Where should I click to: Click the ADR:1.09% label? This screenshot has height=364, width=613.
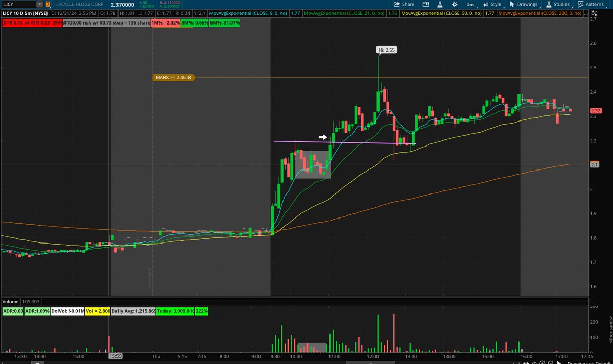(37, 311)
